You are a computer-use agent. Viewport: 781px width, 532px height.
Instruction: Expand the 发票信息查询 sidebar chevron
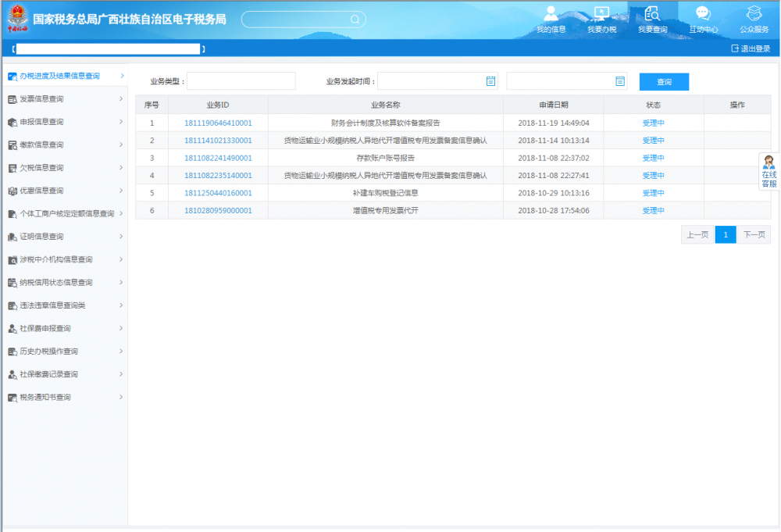pyautogui.click(x=121, y=99)
